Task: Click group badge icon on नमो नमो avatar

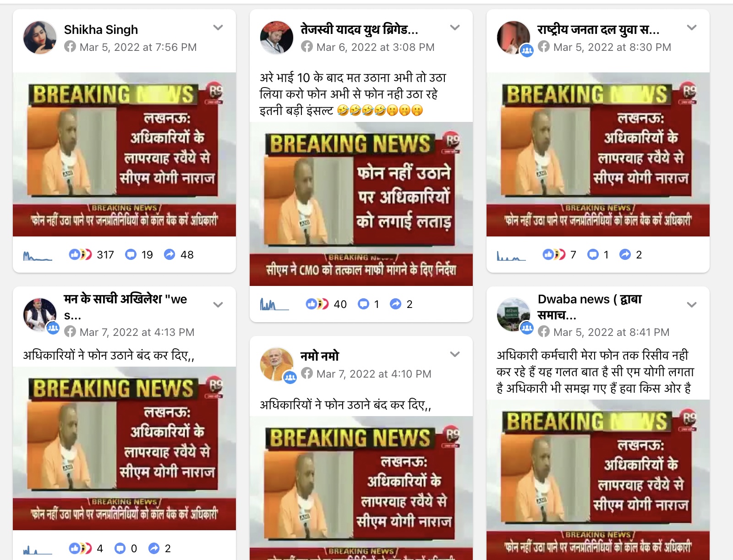Action: pos(290,378)
